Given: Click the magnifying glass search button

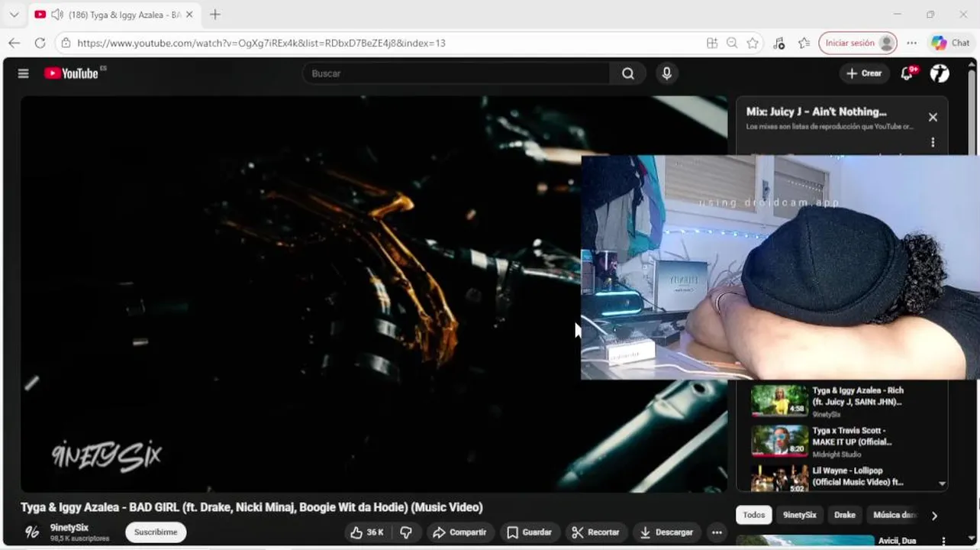Looking at the screenshot, I should [628, 73].
